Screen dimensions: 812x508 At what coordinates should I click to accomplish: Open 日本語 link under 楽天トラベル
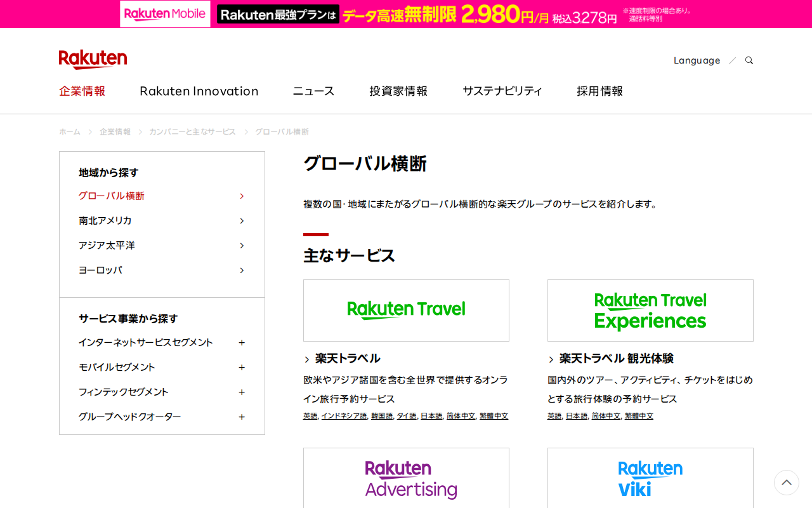(431, 416)
